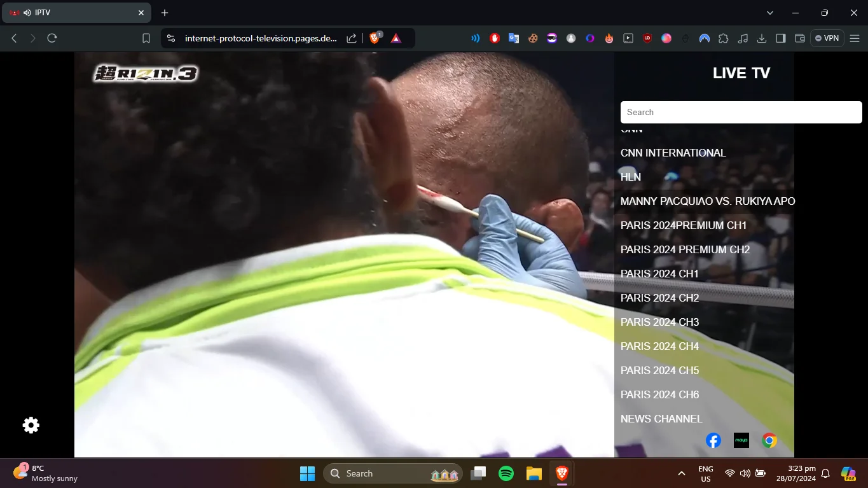Viewport: 868px width, 488px height.
Task: Click the flame extension icon
Action: 609,38
